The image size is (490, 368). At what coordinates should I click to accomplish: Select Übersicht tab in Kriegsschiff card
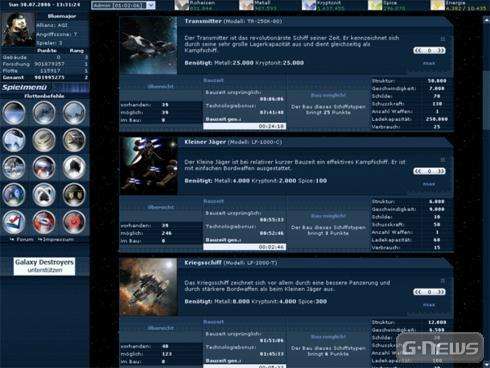tap(160, 328)
